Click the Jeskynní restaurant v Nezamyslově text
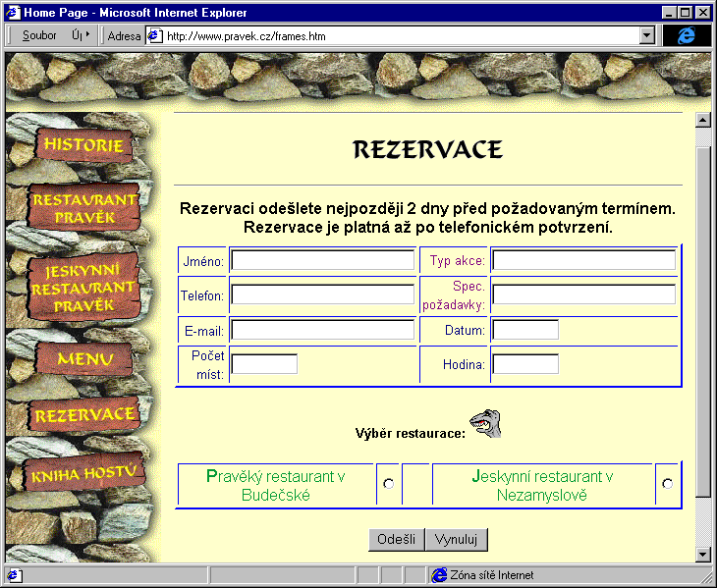717x588 pixels. click(542, 486)
